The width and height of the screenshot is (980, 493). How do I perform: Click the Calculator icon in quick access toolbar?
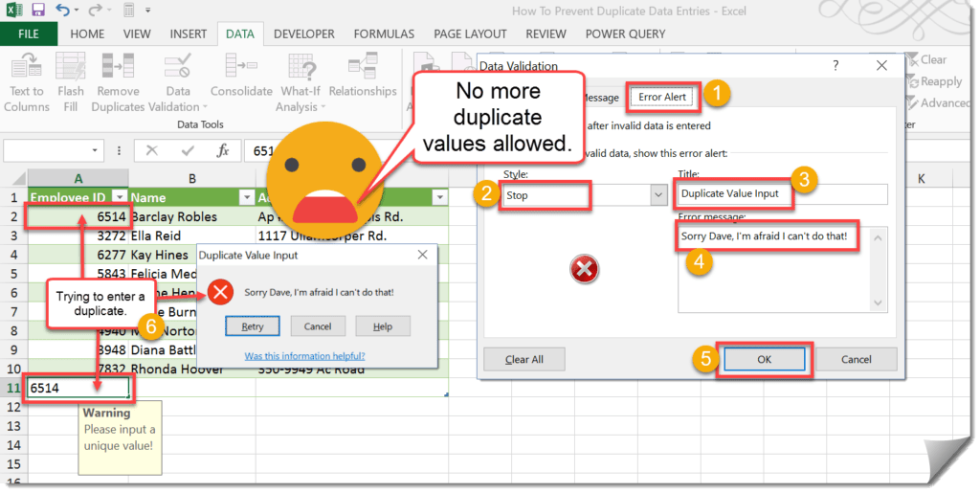pyautogui.click(x=129, y=10)
